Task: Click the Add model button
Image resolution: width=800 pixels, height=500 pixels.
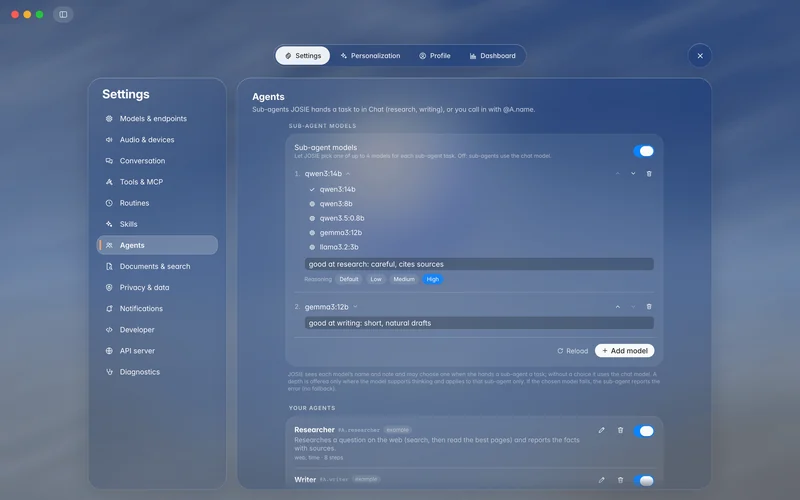Action: click(x=624, y=351)
